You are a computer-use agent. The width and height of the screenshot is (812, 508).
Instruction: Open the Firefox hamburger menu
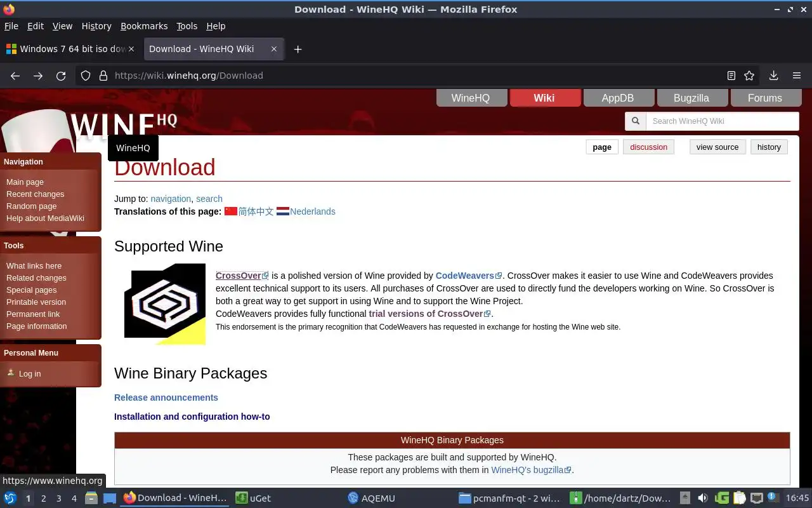pos(797,76)
